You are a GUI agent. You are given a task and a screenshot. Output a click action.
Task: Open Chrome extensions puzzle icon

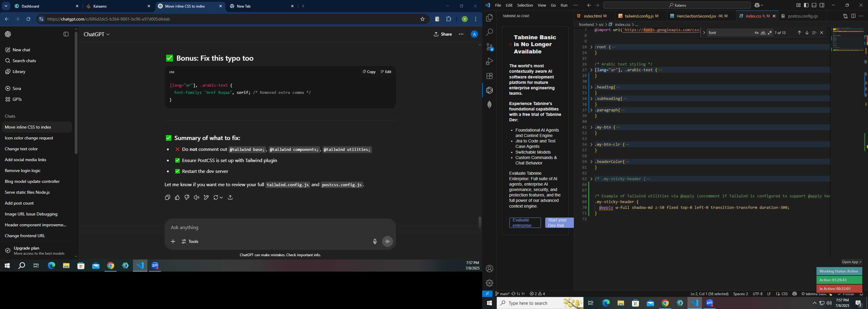pos(449,19)
